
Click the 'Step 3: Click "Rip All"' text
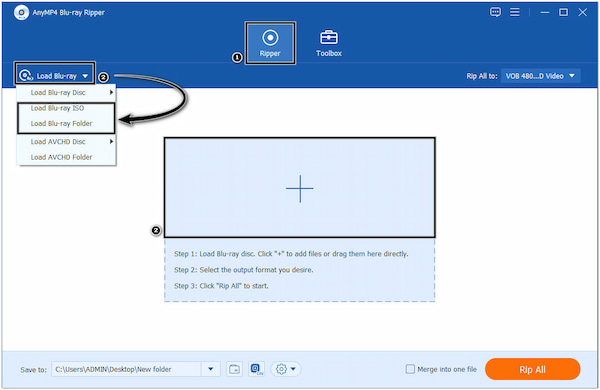pos(221,286)
